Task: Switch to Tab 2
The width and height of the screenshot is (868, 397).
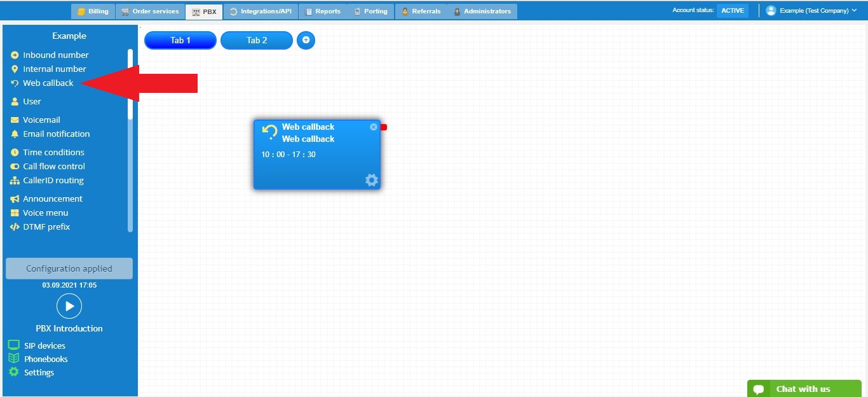Action: 257,40
